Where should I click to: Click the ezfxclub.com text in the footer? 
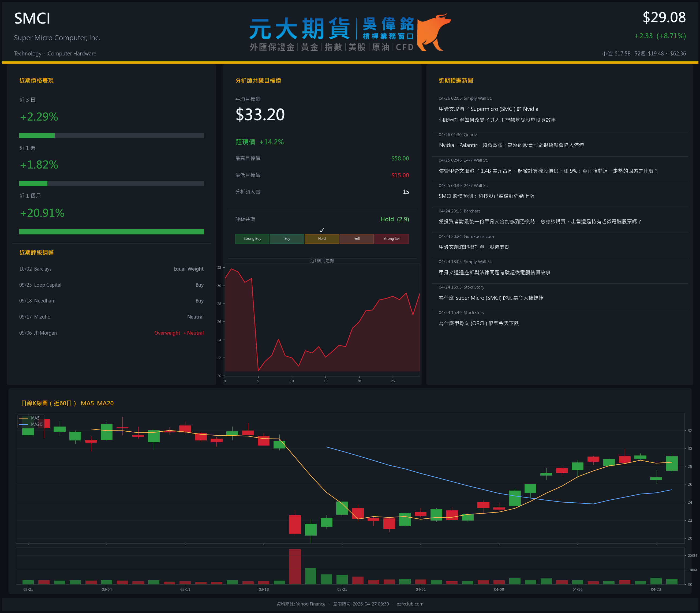coord(410,604)
